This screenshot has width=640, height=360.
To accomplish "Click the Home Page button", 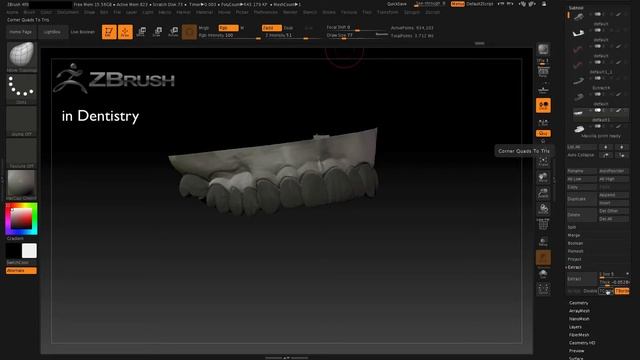I will tap(20, 32).
